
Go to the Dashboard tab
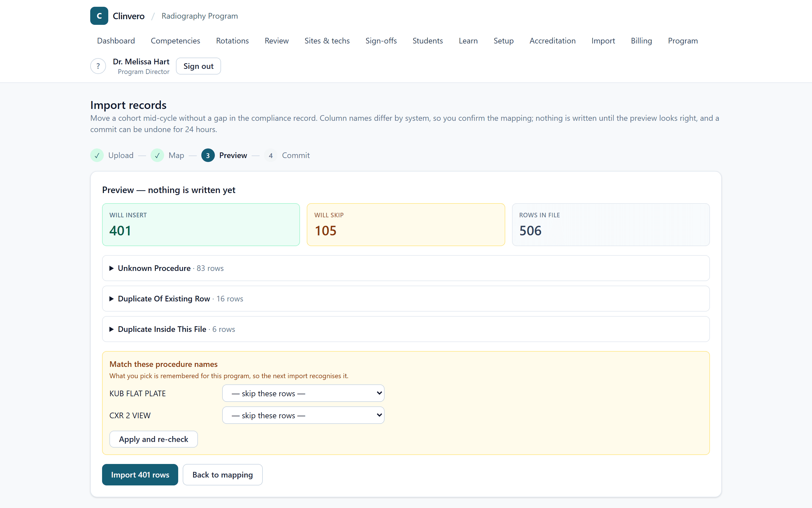click(116, 41)
